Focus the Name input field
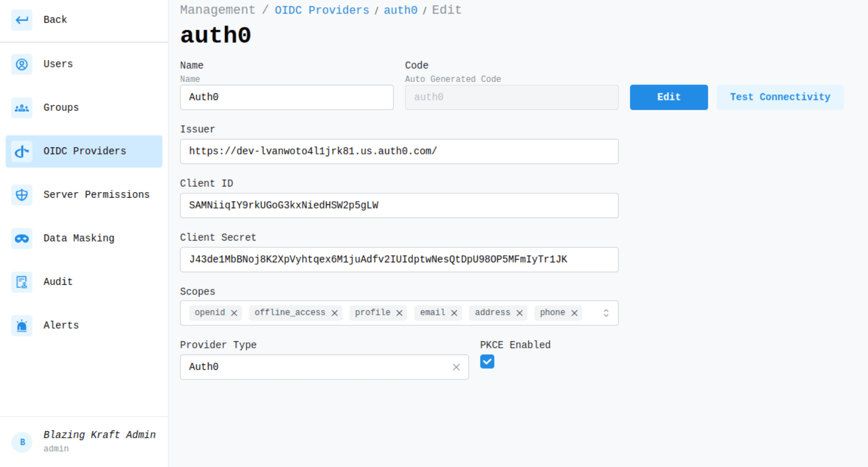868x467 pixels. (x=286, y=97)
